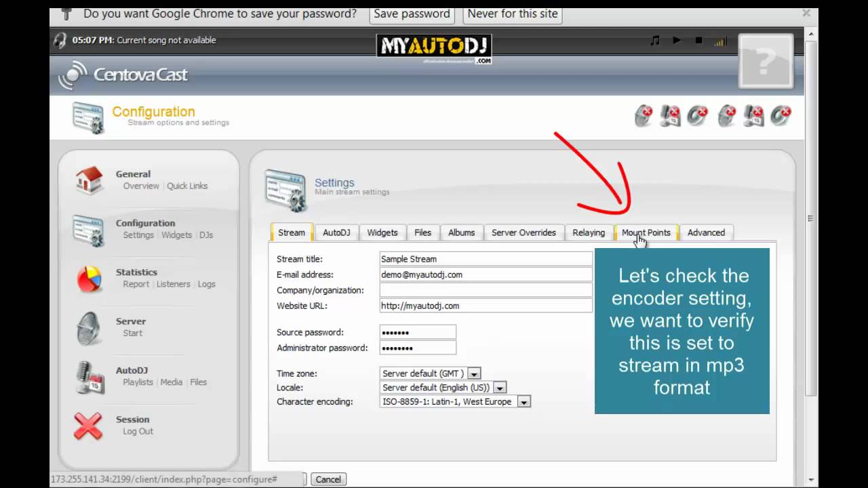Open the Time zone dropdown

430,373
